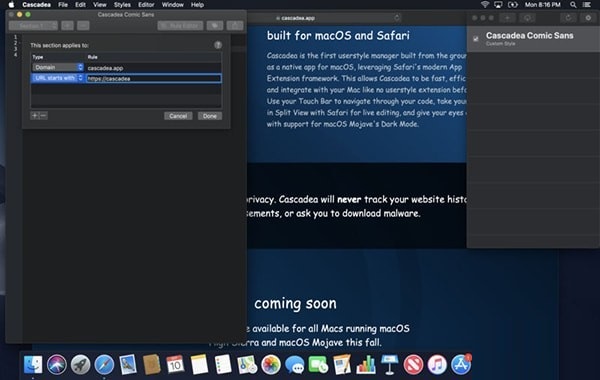Screen dimensions: 600x380
Task: Open Safari from the Dock
Action: (104, 364)
